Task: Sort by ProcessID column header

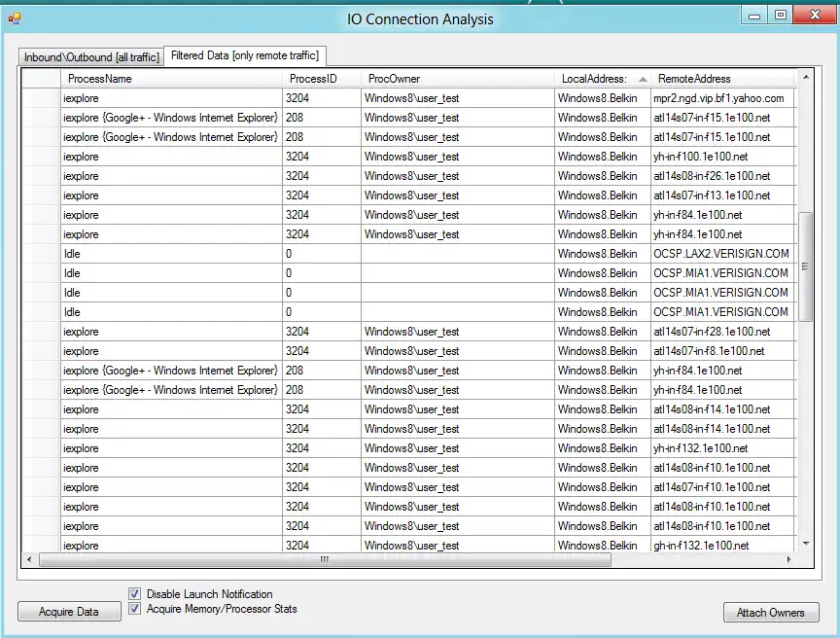Action: [x=322, y=79]
